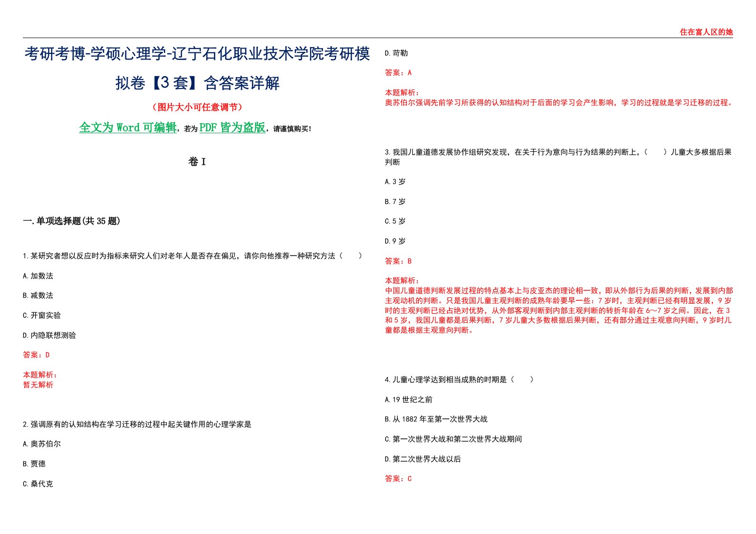The height and width of the screenshot is (534, 756).
Task: Select option D.第二次世界大战以后
Action: tap(423, 459)
